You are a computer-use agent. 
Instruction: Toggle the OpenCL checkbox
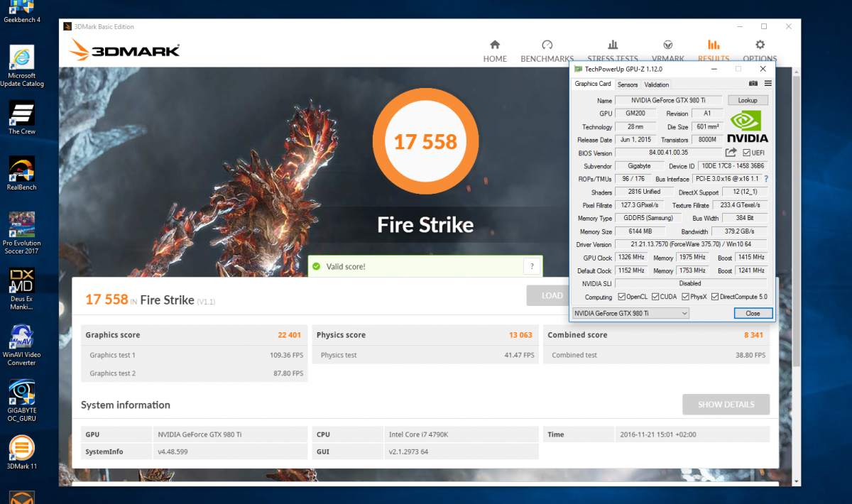click(622, 297)
